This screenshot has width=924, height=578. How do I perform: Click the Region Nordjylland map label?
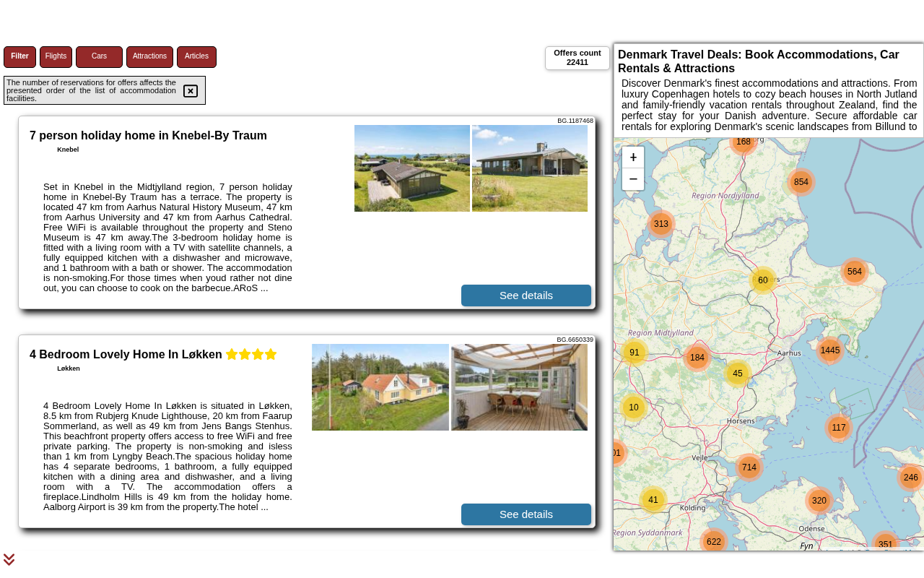[725, 195]
